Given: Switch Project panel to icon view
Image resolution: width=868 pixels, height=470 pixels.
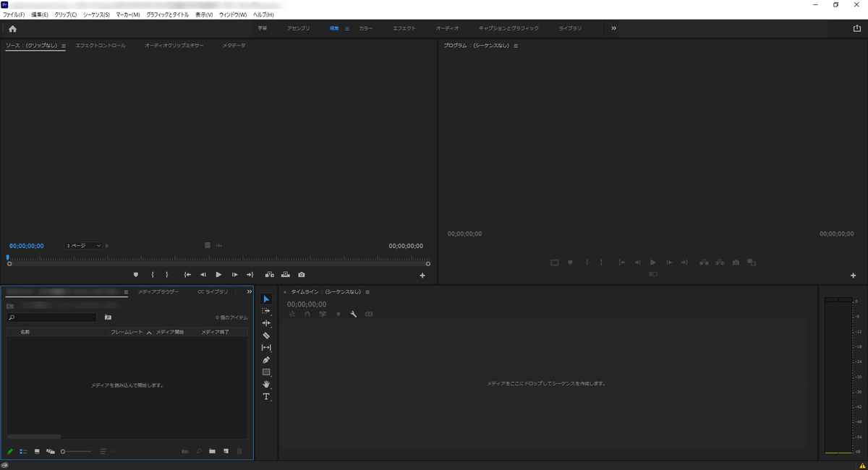Looking at the screenshot, I should click(x=37, y=451).
